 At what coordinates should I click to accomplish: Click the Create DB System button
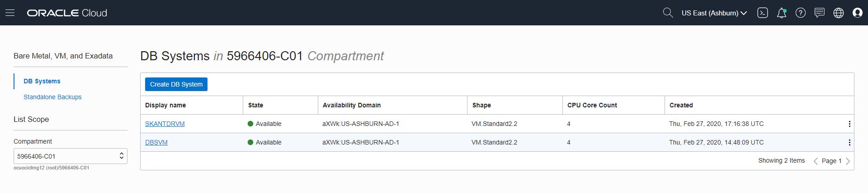pos(176,84)
